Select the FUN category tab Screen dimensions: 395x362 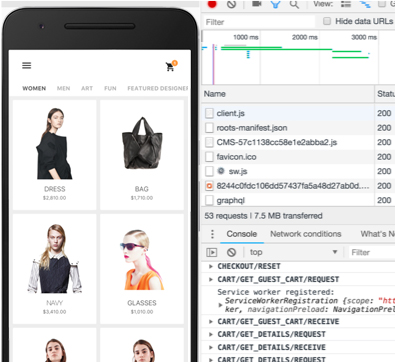[x=110, y=88]
